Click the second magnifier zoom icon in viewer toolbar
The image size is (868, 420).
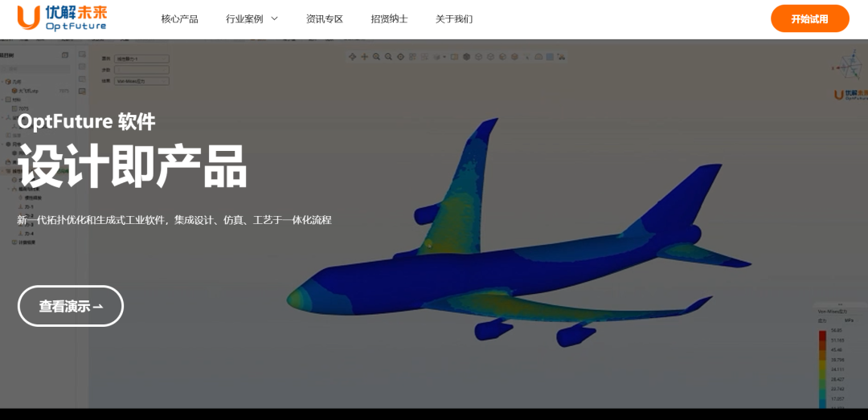389,56
